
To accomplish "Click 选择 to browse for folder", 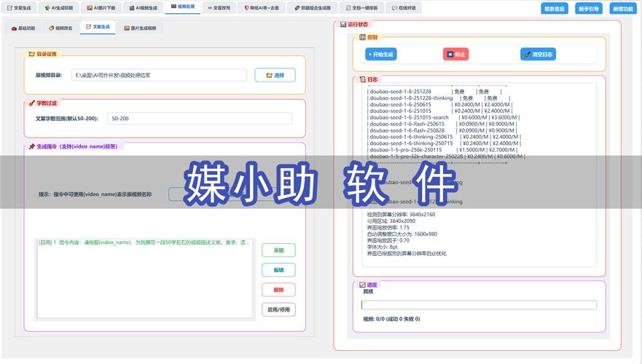I will pyautogui.click(x=275, y=74).
